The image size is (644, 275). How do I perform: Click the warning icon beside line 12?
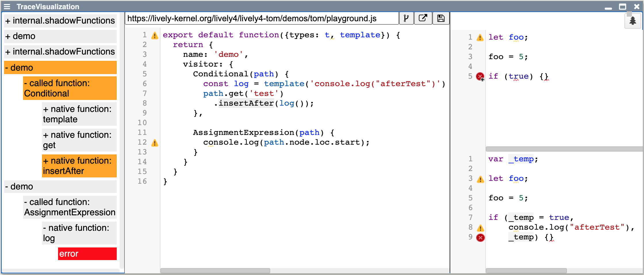click(x=155, y=143)
